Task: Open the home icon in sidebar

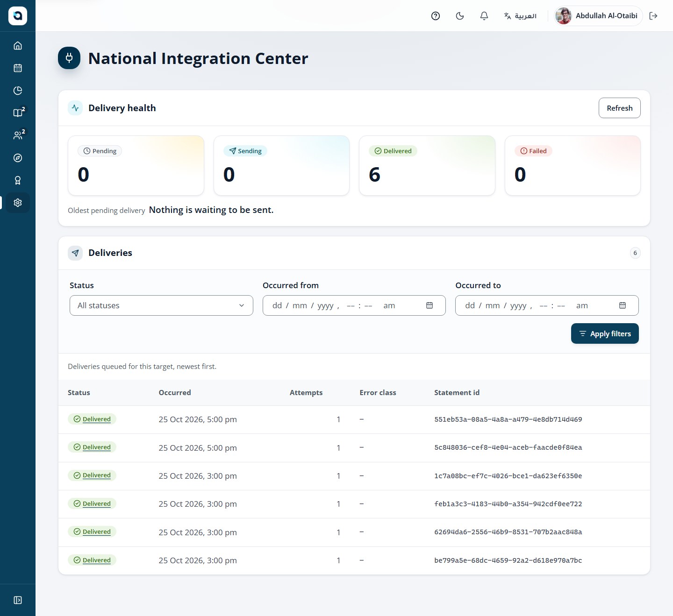Action: (18, 46)
